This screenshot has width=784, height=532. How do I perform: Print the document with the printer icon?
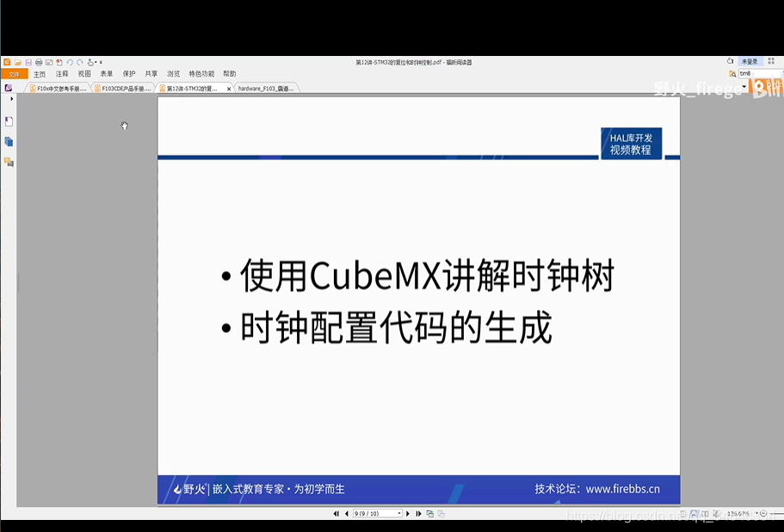[x=39, y=63]
